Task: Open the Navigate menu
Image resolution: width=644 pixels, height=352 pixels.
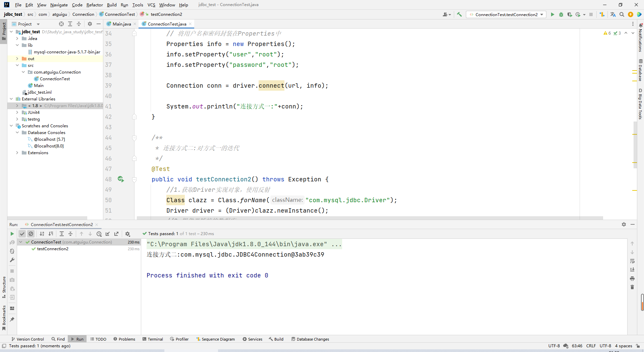Action: (x=59, y=5)
